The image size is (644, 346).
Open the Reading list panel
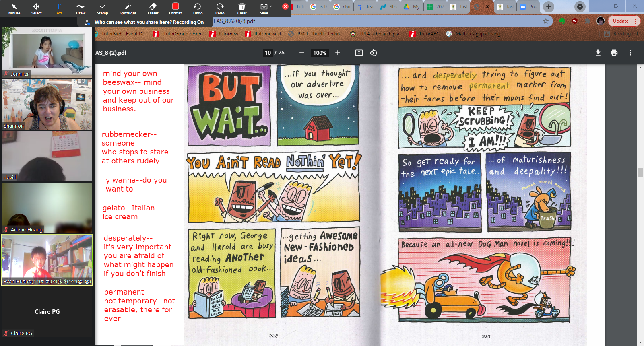[x=621, y=34]
